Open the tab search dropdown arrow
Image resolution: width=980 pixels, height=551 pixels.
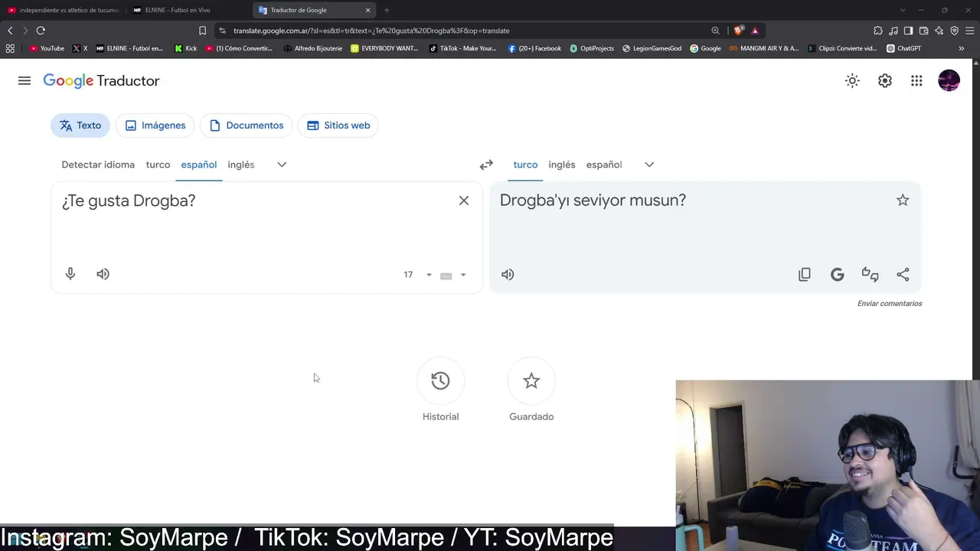tap(903, 10)
